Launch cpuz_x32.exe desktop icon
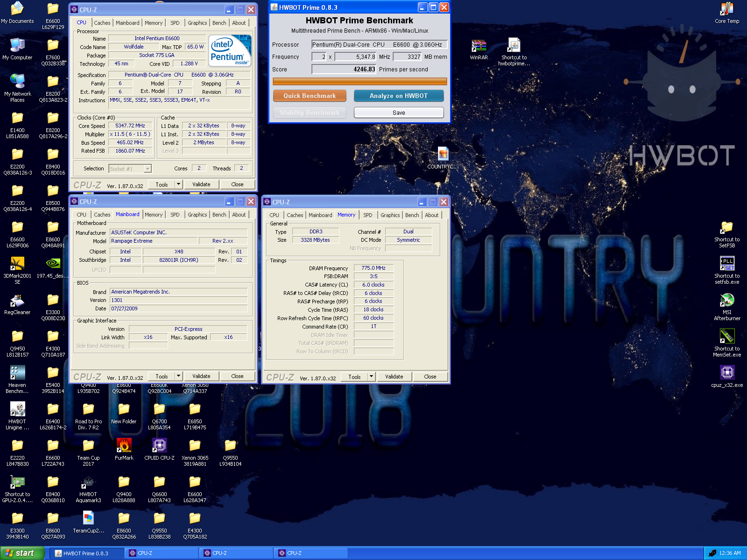Image resolution: width=747 pixels, height=560 pixels. coord(727,373)
